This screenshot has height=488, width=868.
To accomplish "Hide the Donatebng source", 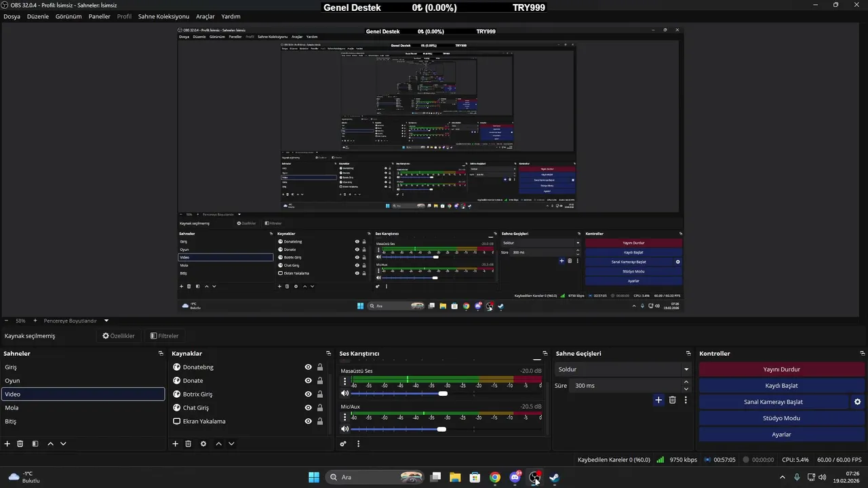I will pyautogui.click(x=308, y=367).
